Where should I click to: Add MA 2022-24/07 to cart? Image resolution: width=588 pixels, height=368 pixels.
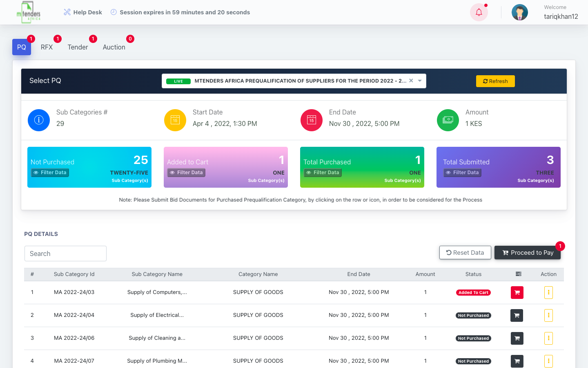point(517,361)
